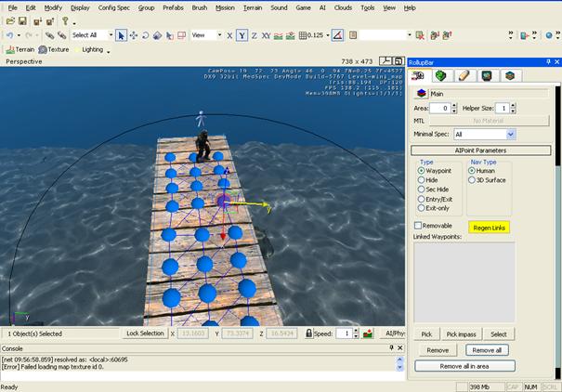This screenshot has width=562, height=392.
Task: Open the View coordinate system dropdown
Action: 219,35
